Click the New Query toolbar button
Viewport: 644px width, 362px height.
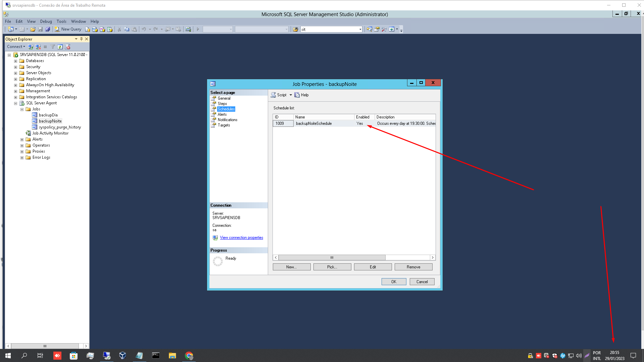click(x=68, y=29)
